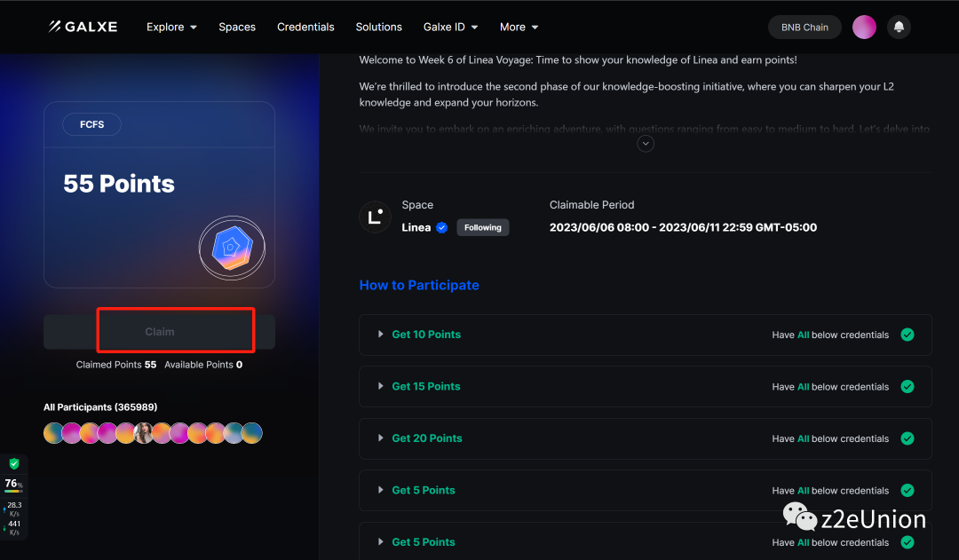This screenshot has width=959, height=560.
Task: Click the pink profile avatar
Action: click(864, 28)
